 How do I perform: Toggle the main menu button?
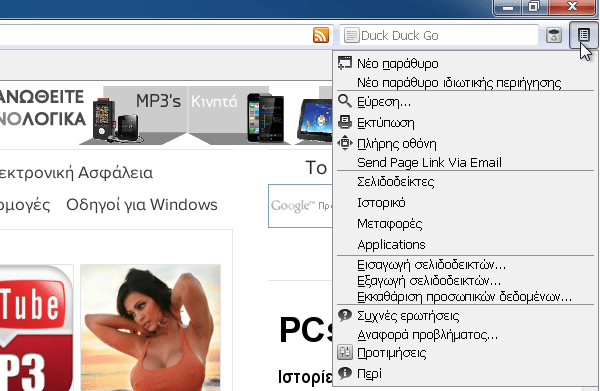pos(584,35)
